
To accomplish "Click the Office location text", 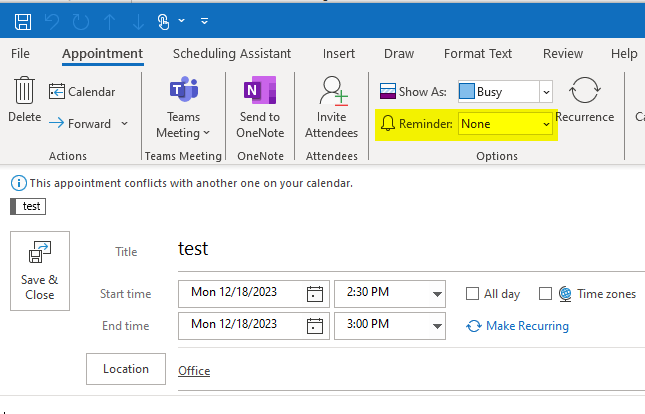I will pos(194,371).
